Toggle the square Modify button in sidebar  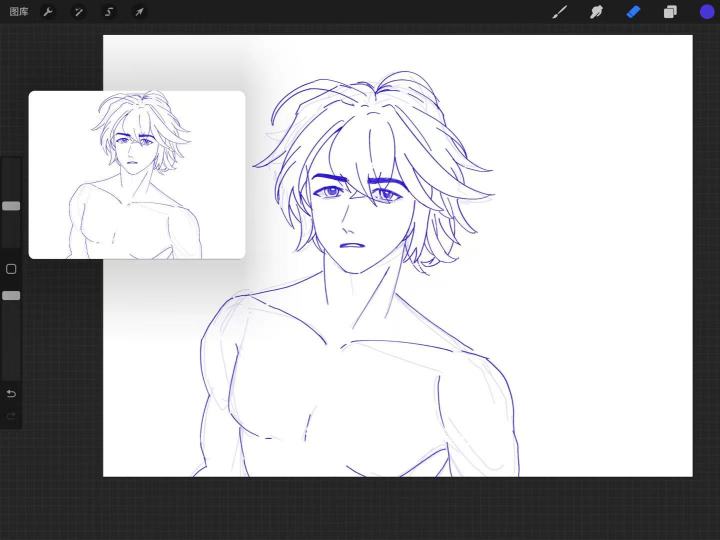pyautogui.click(x=11, y=269)
